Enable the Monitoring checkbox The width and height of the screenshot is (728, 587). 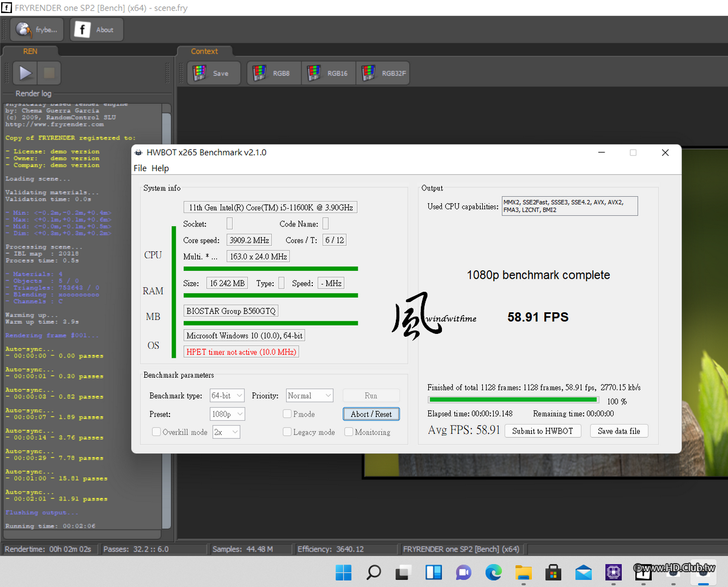pyautogui.click(x=349, y=432)
